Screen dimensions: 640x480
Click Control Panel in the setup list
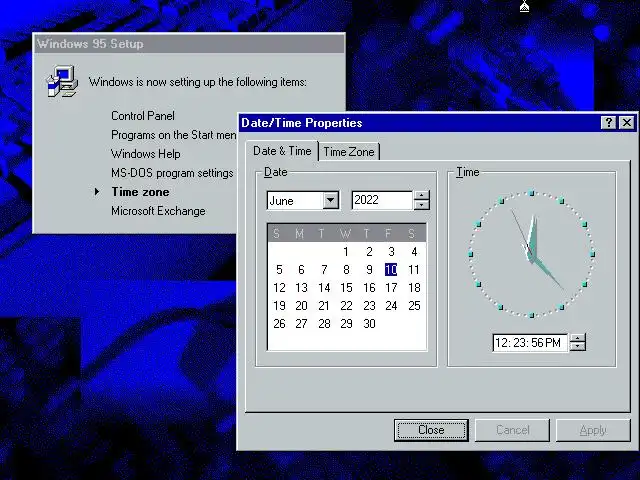coord(142,116)
